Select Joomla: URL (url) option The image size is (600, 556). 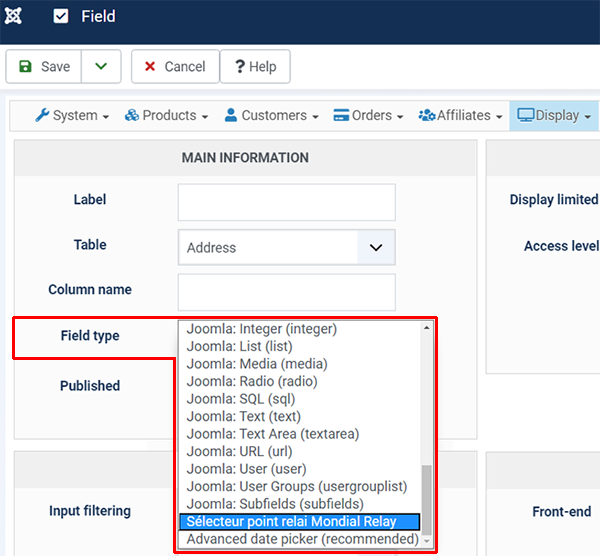300,452
